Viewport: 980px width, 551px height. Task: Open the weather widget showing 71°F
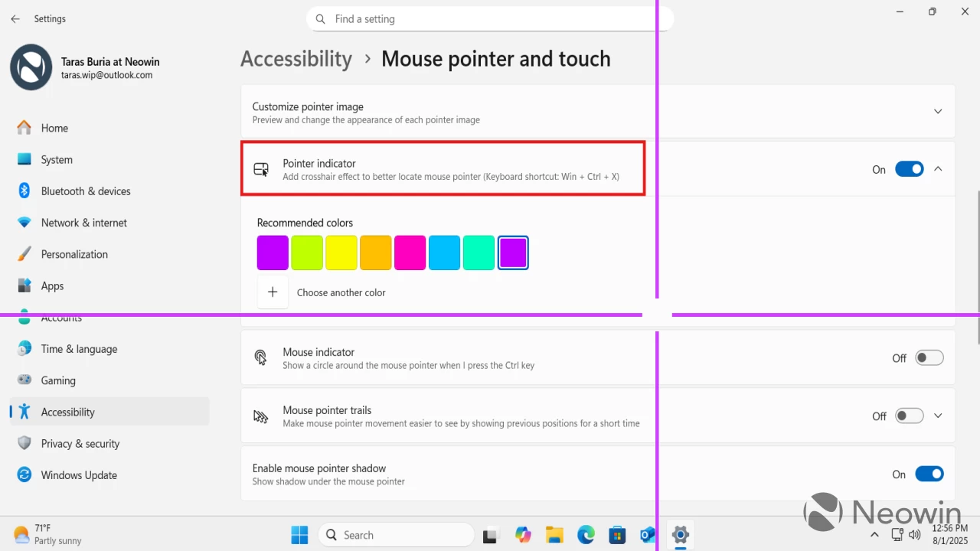point(48,535)
